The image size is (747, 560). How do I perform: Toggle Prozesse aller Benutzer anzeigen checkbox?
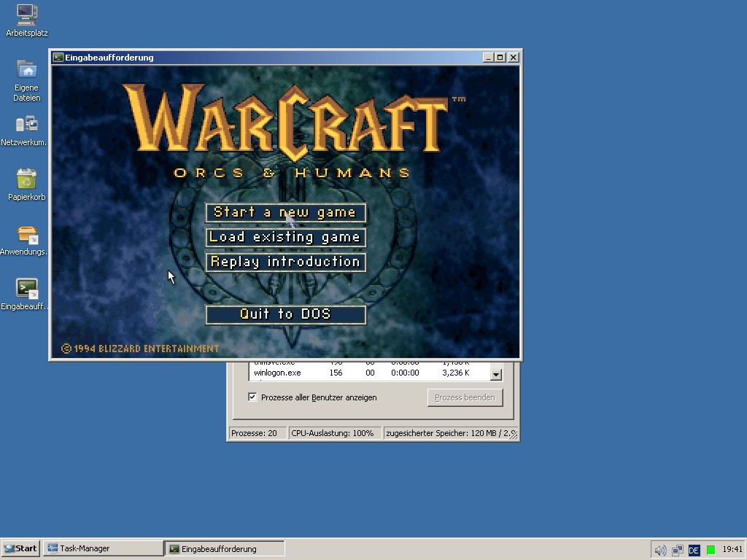point(252,397)
